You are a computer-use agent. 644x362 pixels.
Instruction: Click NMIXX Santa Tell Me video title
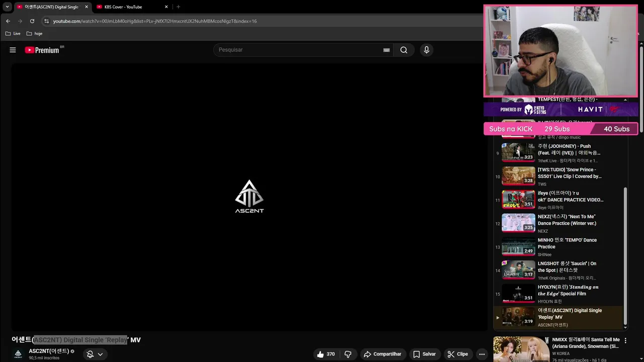tap(586, 343)
